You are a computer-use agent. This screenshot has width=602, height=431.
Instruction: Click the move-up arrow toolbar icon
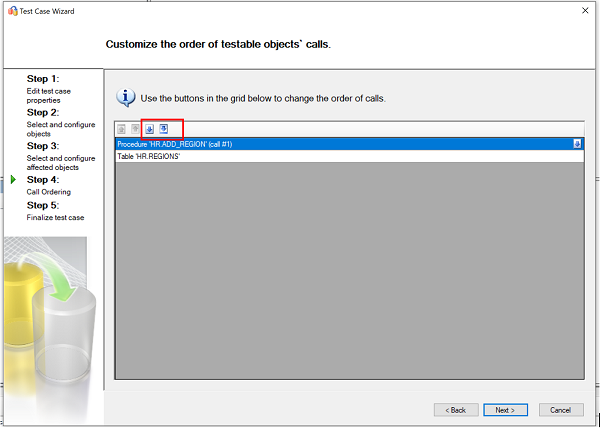pos(135,129)
